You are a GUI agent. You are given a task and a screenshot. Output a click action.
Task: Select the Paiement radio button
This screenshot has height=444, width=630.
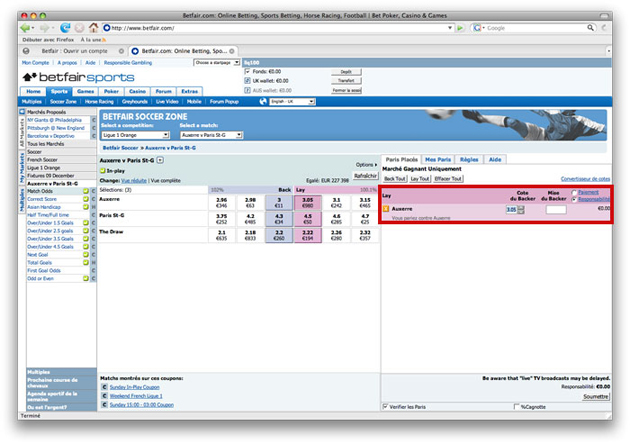[574, 192]
